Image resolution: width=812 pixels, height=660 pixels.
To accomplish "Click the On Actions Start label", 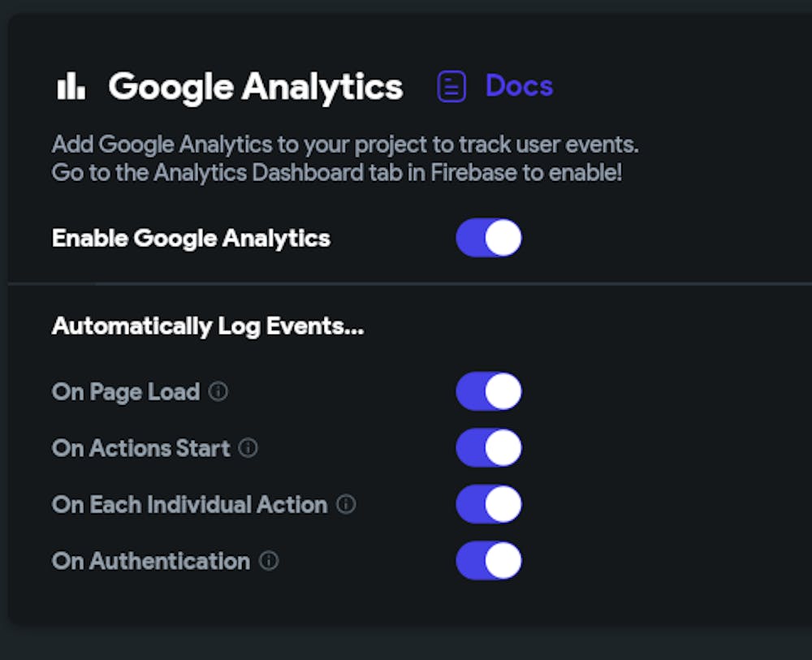I will pos(141,448).
